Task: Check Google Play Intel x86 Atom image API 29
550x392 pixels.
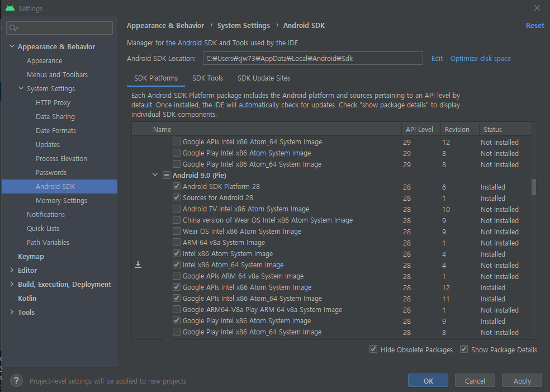Action: coord(177,153)
